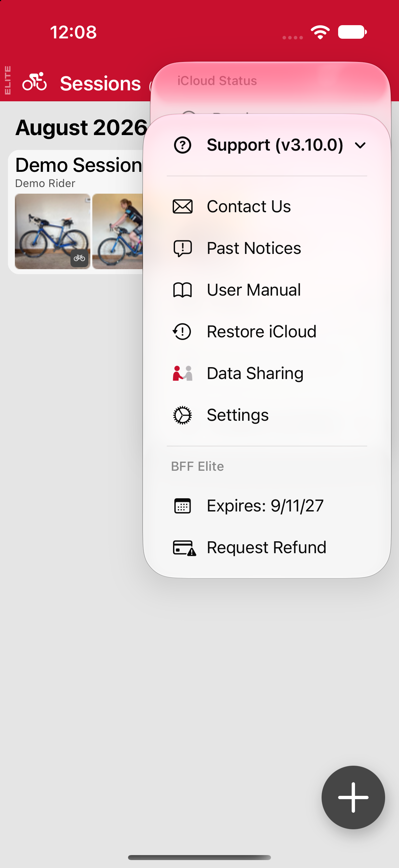Viewport: 399px width, 868px height.
Task: Add a new session with plus button
Action: [x=353, y=797]
